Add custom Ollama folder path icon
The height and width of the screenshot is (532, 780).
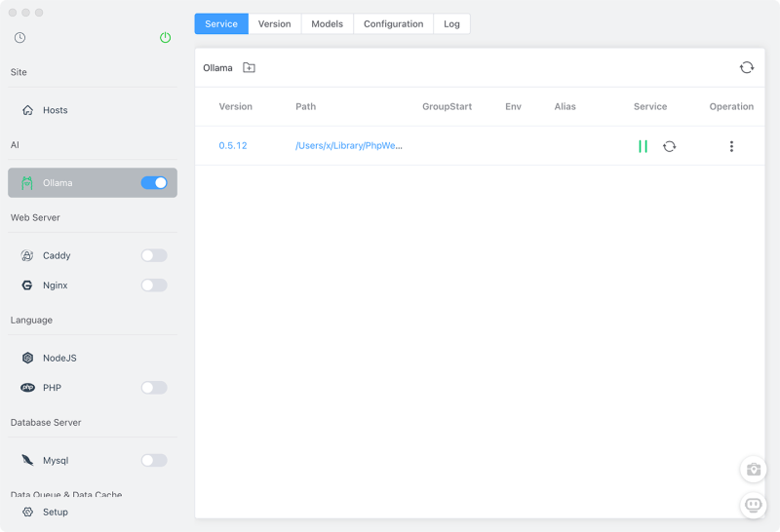[250, 67]
